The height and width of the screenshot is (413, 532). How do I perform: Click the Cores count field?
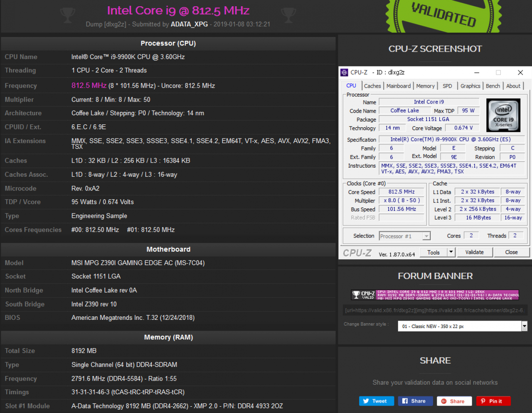pos(471,235)
